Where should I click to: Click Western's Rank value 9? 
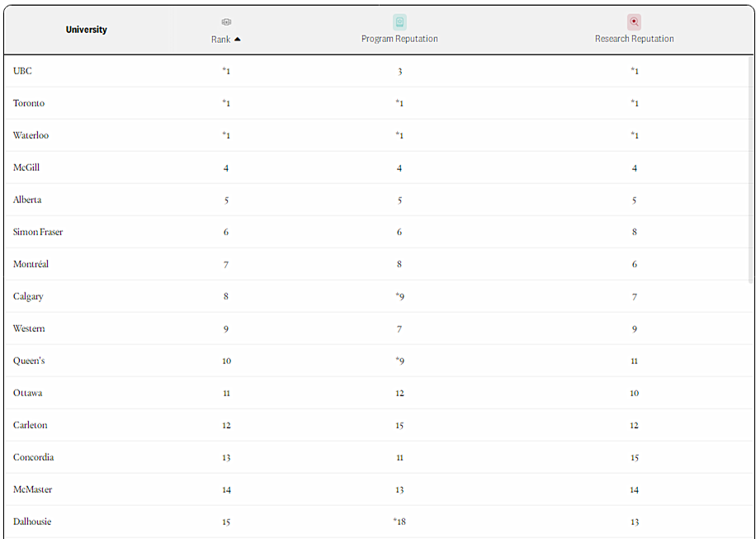tap(226, 329)
